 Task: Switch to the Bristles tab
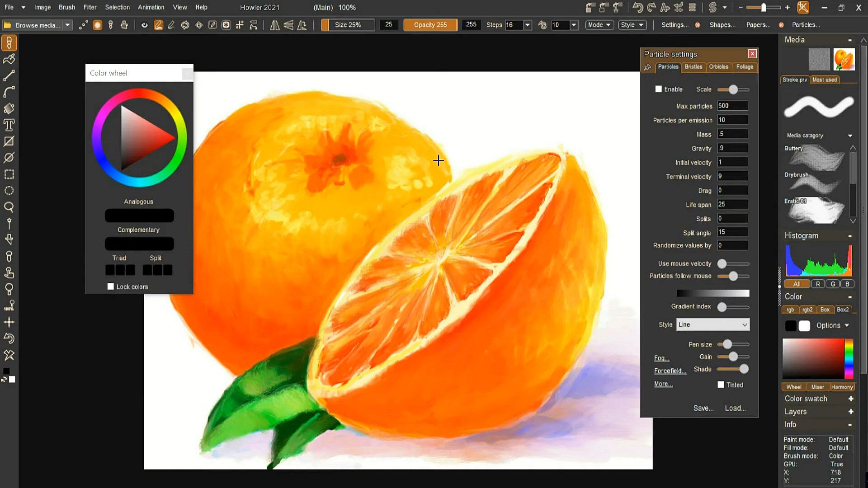693,67
